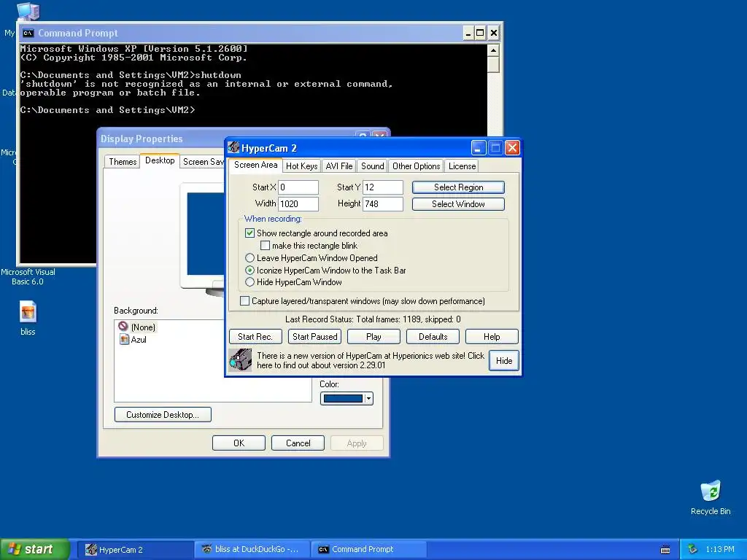Open the bliss desktop icon

coord(28,318)
